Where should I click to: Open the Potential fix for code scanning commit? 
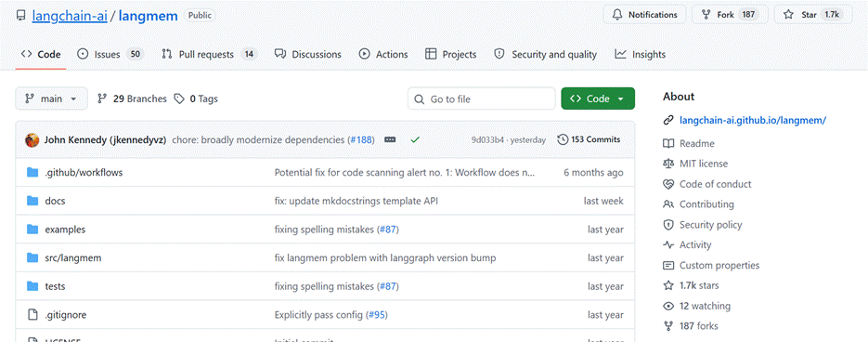pyautogui.click(x=405, y=172)
